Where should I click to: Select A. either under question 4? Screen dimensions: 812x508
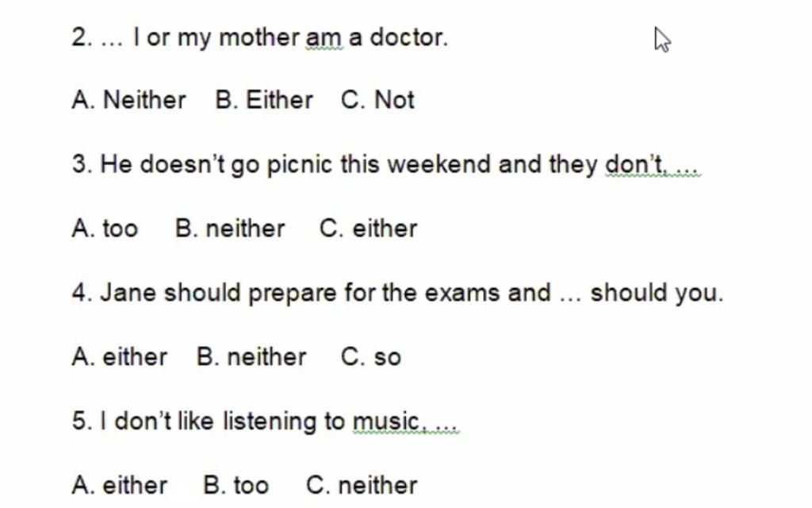tap(120, 357)
